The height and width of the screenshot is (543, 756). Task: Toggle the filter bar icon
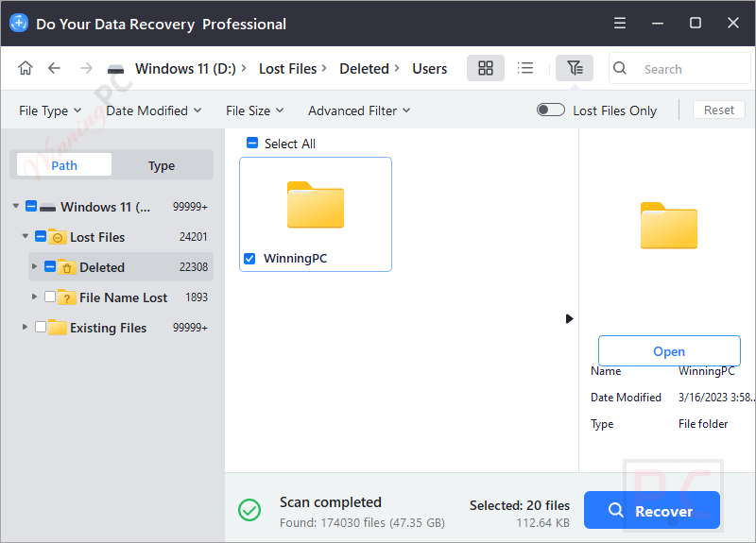click(x=575, y=68)
